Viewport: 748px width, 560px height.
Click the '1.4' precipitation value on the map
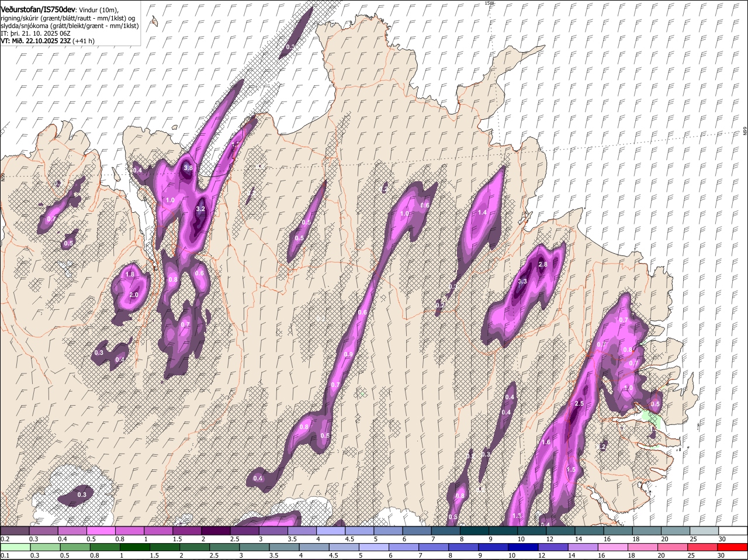482,212
